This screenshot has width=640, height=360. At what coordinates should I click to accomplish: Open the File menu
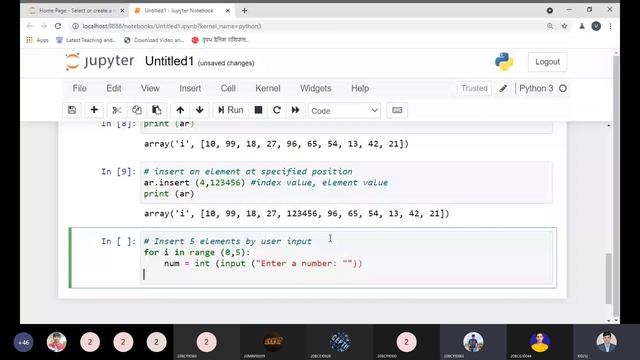coord(79,88)
